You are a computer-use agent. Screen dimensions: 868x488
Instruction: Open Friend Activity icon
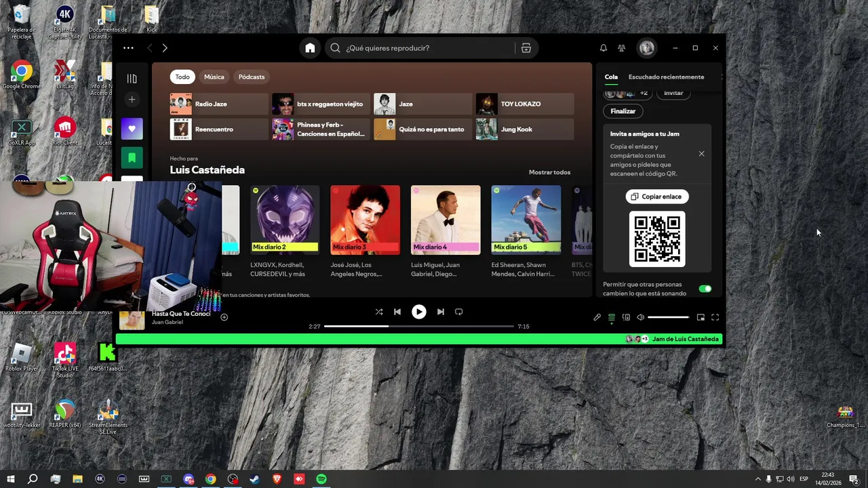621,48
